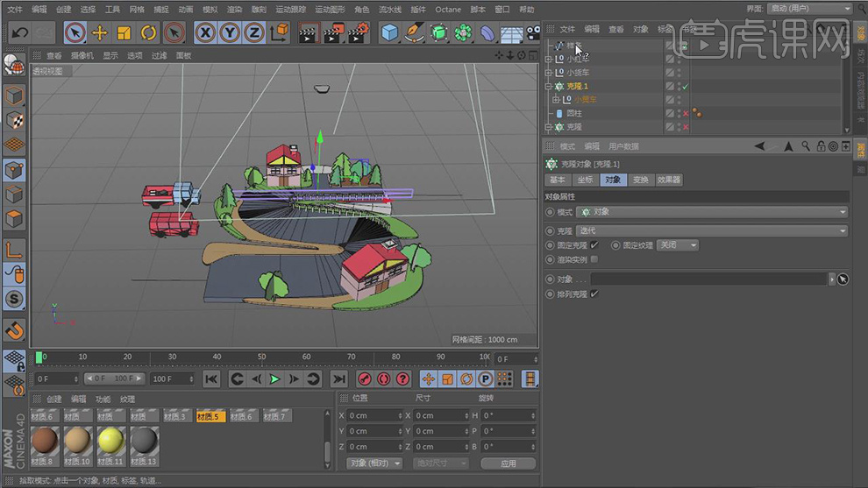This screenshot has width=868, height=488.
Task: Switch to Texture mode checkered cube
Action: [x=14, y=120]
